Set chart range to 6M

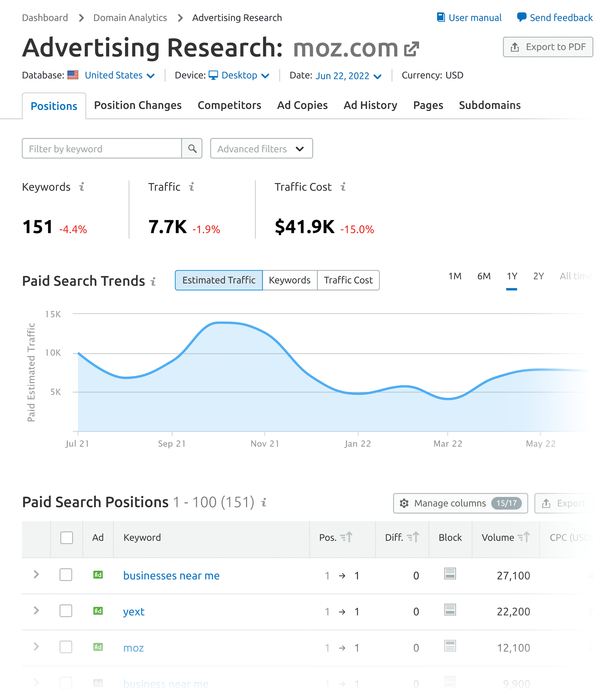484,276
